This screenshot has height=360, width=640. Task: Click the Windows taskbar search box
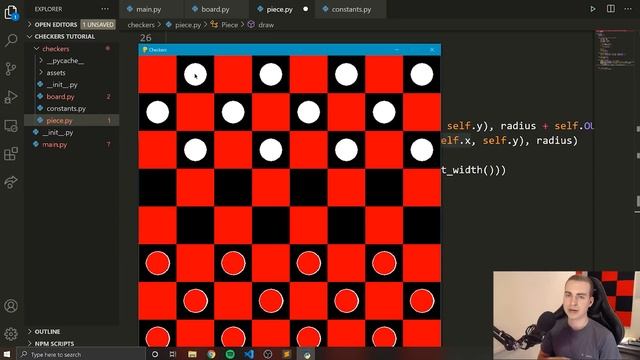click(x=82, y=354)
